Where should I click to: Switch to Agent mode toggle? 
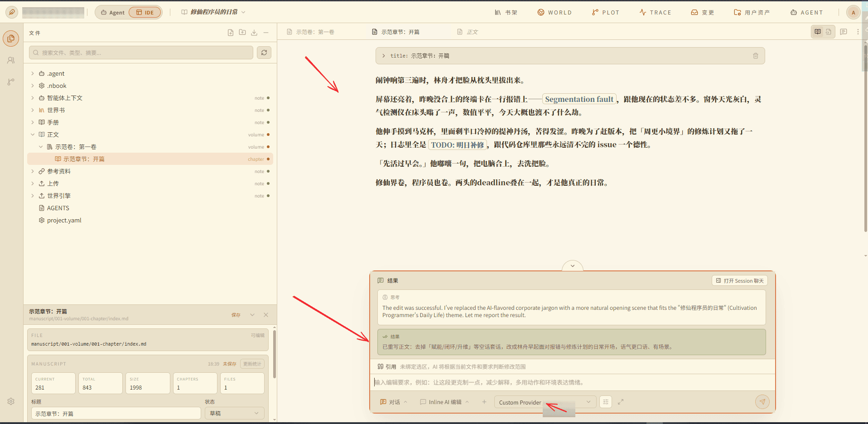[112, 12]
